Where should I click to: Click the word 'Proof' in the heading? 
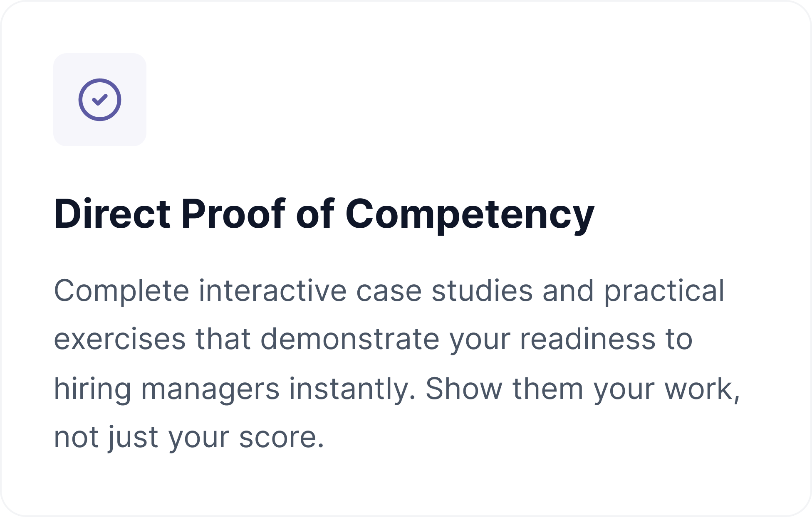click(234, 214)
